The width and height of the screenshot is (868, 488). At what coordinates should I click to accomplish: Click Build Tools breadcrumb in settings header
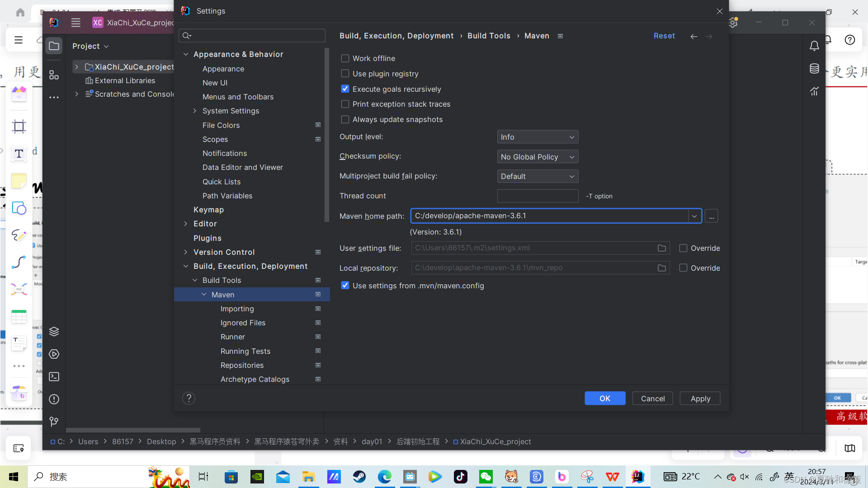489,36
